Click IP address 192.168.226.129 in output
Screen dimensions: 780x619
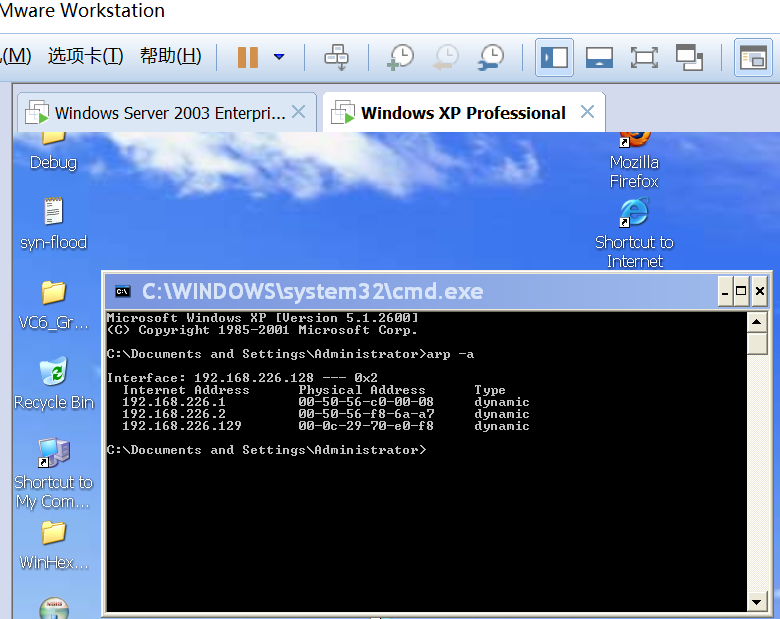coord(182,426)
